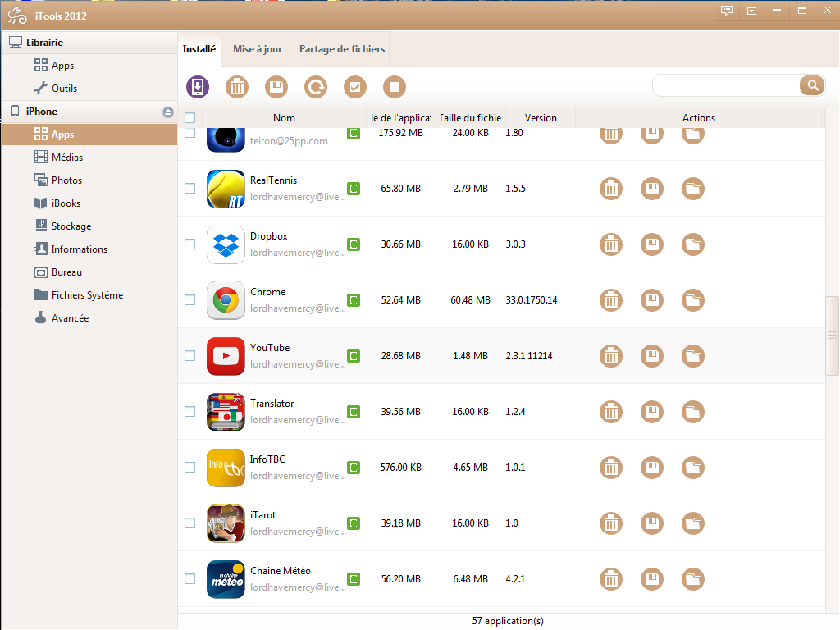Click the search magnifier button
Image resolution: width=840 pixels, height=630 pixels.
tap(812, 85)
